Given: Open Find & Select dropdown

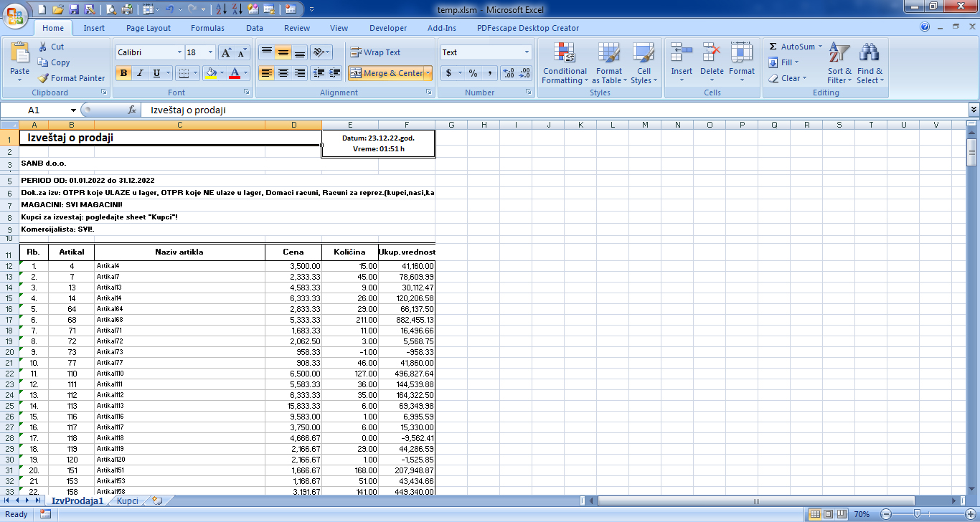Looking at the screenshot, I should pyautogui.click(x=870, y=63).
